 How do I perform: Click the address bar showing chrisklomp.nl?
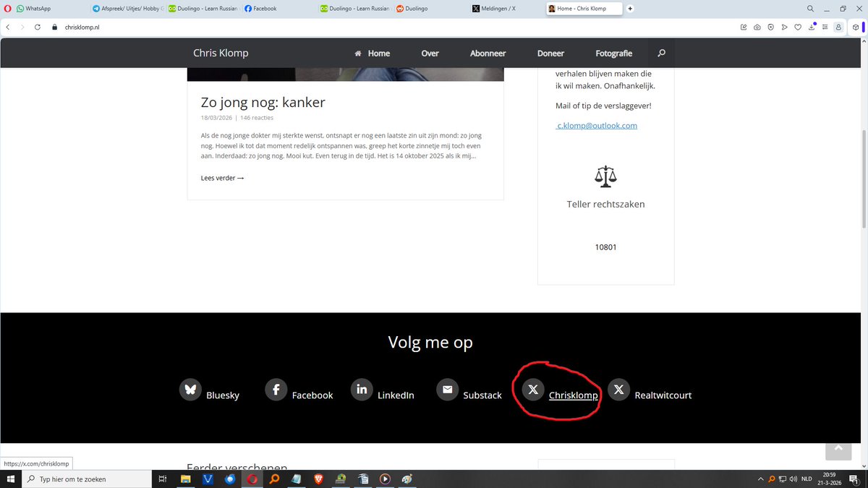[x=391, y=27]
